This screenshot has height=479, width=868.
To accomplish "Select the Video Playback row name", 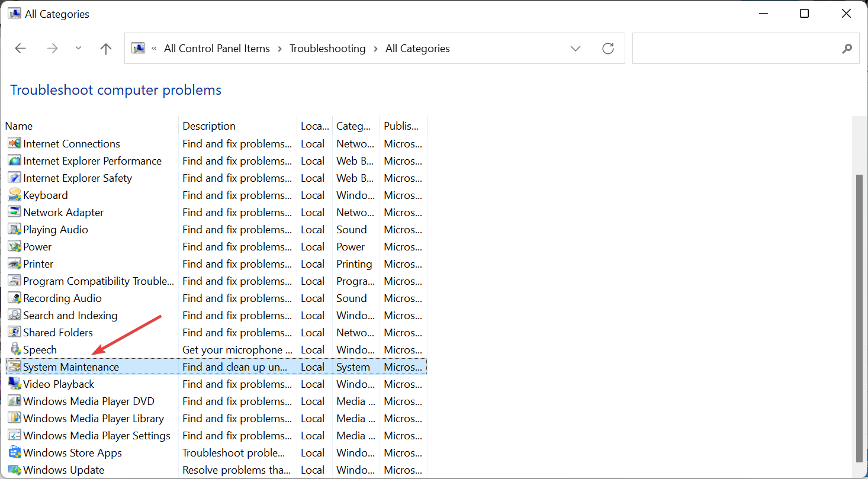I will (x=59, y=384).
